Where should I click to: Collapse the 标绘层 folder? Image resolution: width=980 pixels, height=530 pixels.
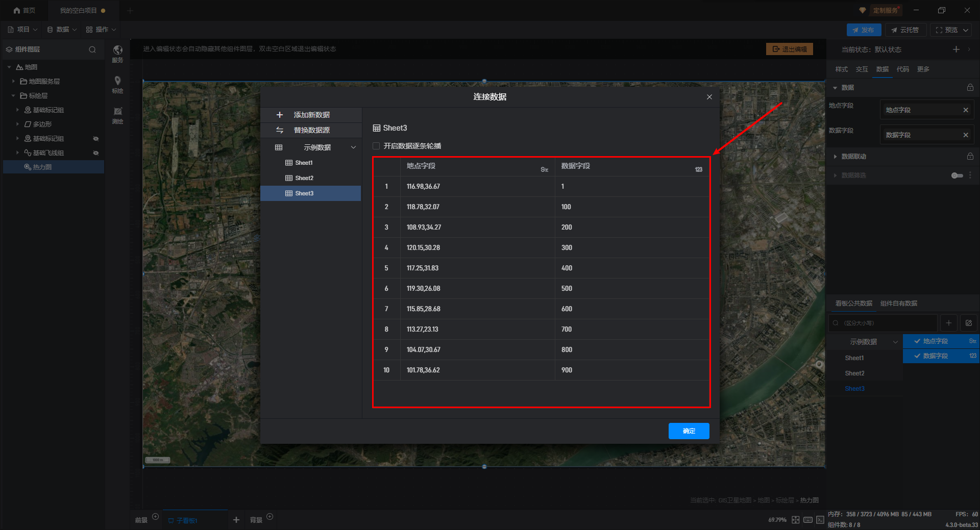tap(13, 96)
